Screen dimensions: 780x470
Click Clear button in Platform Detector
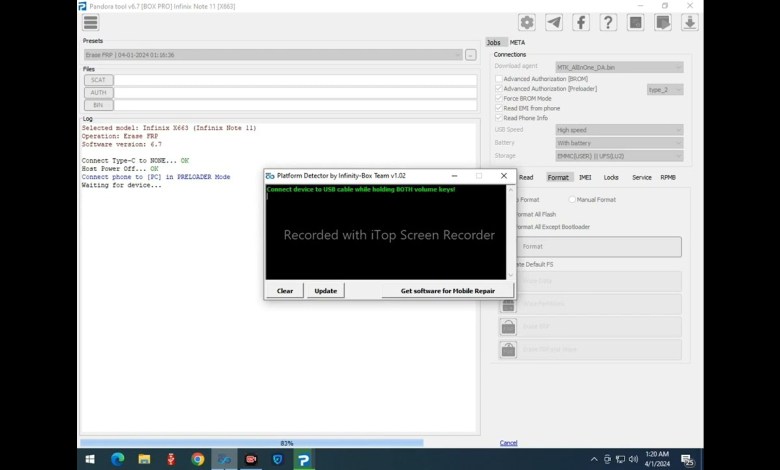point(285,290)
